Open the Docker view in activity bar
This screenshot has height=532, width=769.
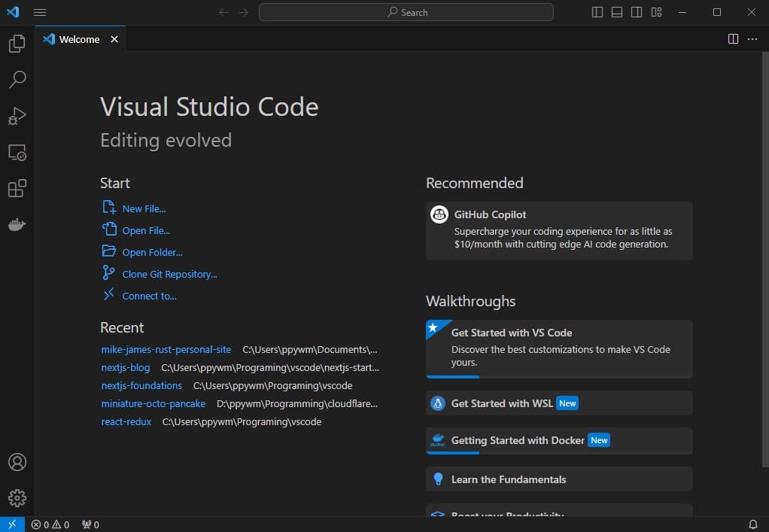click(17, 224)
